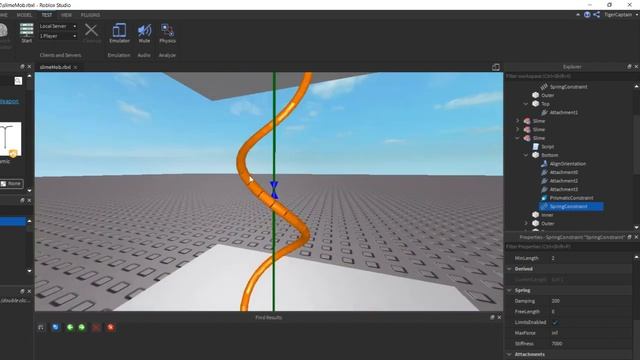
Task: Collapse the Bottom part in Explorer
Action: tap(526, 155)
